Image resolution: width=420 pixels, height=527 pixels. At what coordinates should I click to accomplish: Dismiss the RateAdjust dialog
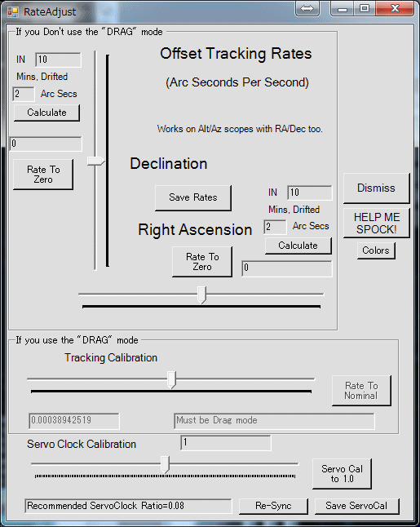(x=376, y=188)
